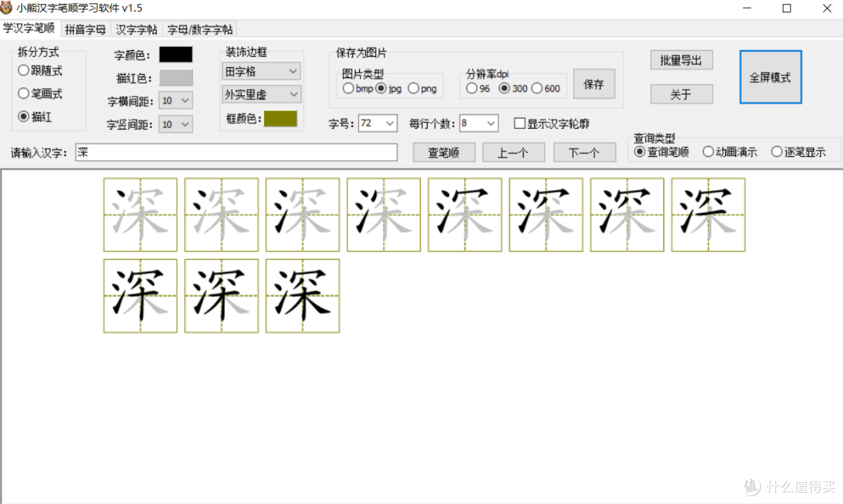Select 动画演示 query type
This screenshot has height=504, width=843.
(x=730, y=152)
